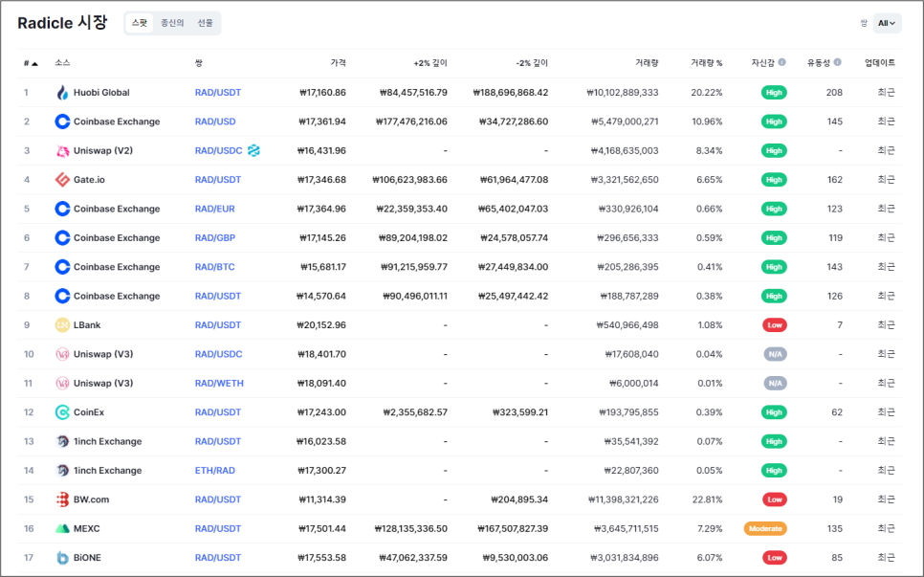The height and width of the screenshot is (577, 924).
Task: Open the RAD/EUR pair link
Action: coord(215,209)
